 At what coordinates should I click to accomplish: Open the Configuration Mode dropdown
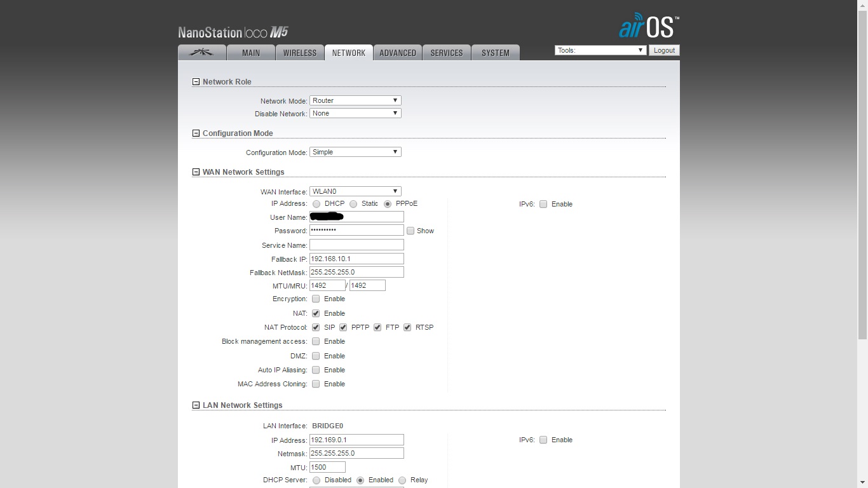pyautogui.click(x=355, y=152)
